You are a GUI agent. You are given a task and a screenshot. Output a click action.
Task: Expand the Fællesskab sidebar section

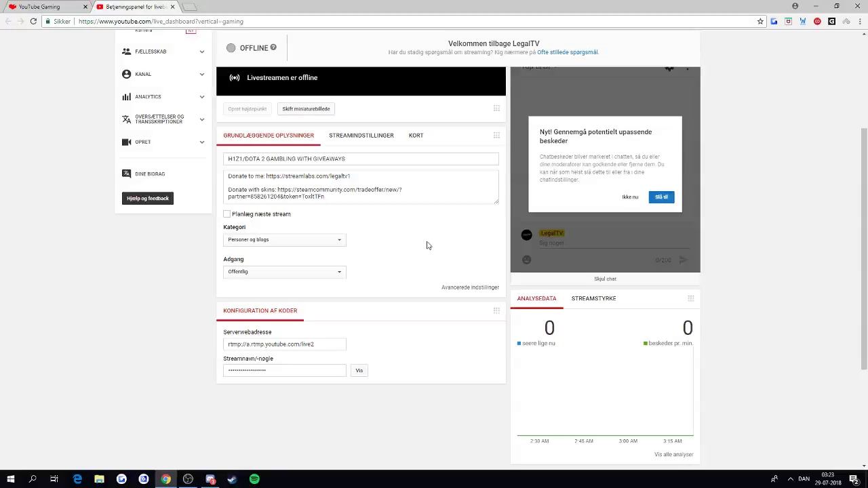tap(202, 52)
